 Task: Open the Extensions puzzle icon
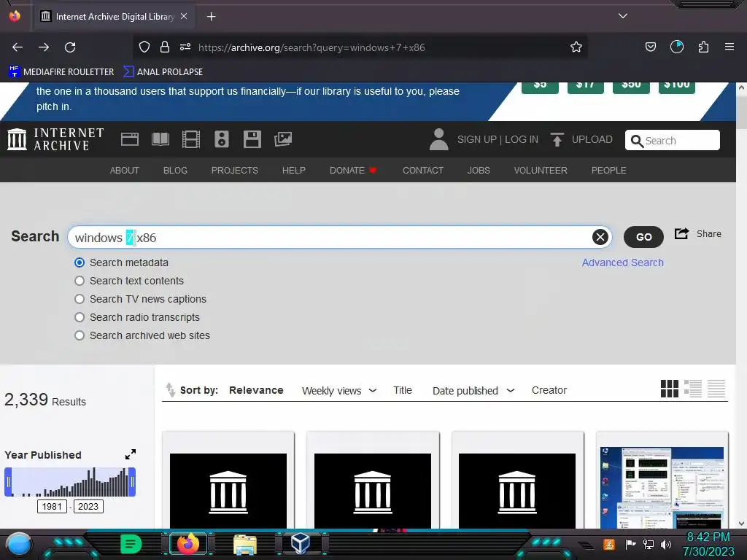703,47
